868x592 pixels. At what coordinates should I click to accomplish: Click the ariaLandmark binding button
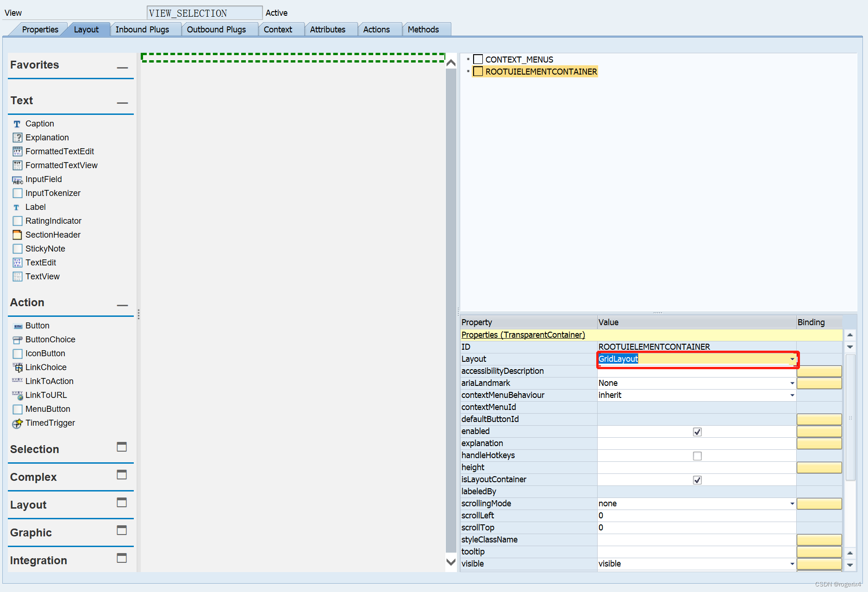click(819, 383)
